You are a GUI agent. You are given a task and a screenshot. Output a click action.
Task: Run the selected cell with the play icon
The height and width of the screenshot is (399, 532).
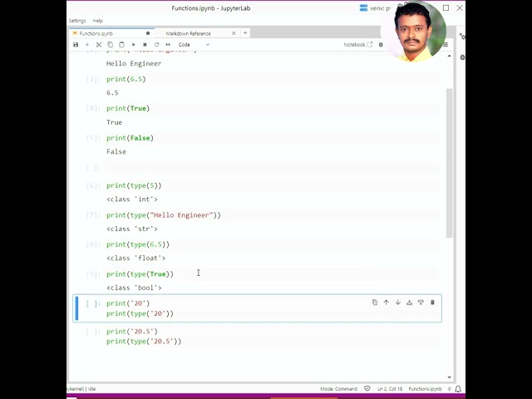click(134, 44)
